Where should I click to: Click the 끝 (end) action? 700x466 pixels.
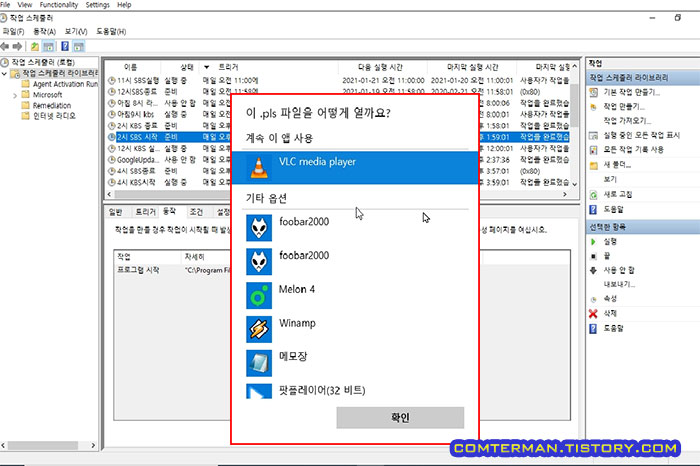(606, 256)
